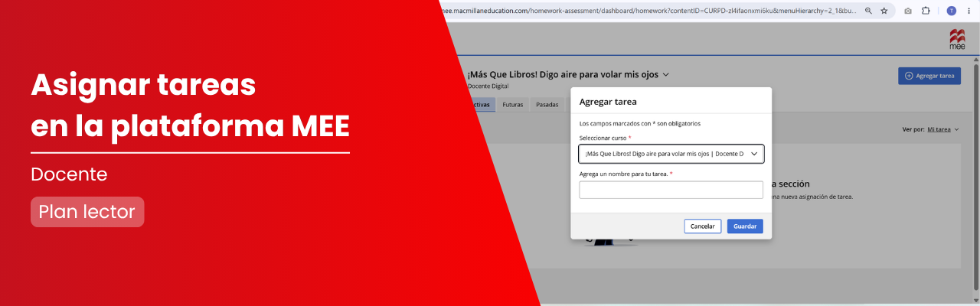Viewport: 980px width, 306px height.
Task: Open the Chrome profile avatar
Action: (x=952, y=11)
